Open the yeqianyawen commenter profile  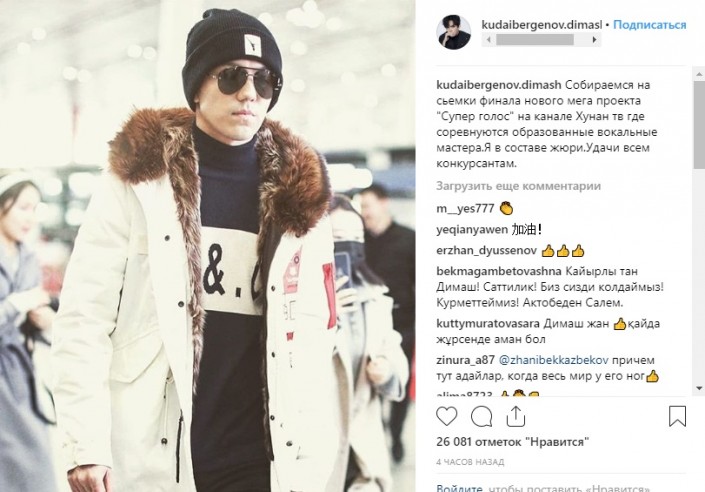point(472,230)
